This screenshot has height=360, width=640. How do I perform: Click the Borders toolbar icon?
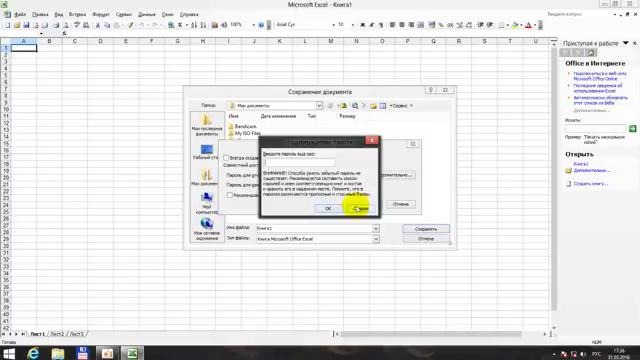pyautogui.click(x=502, y=25)
